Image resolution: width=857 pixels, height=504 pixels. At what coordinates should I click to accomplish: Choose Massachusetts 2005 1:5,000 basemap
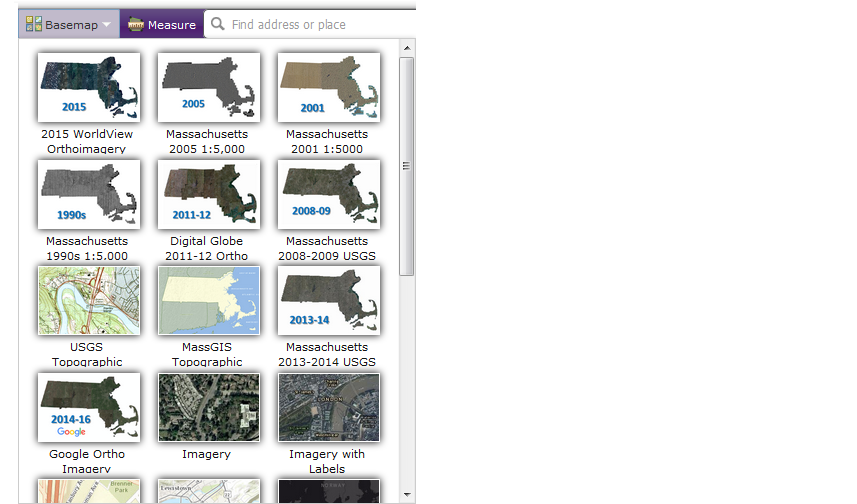pos(208,87)
